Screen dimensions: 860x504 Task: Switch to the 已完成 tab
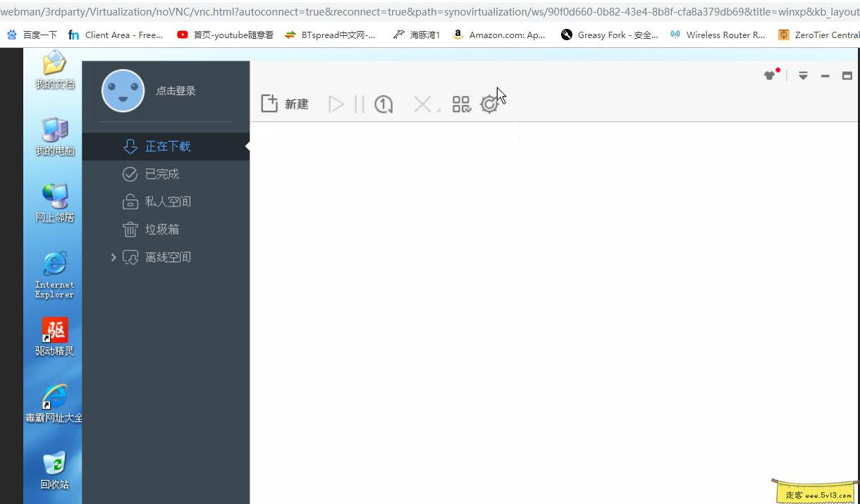pyautogui.click(x=161, y=174)
